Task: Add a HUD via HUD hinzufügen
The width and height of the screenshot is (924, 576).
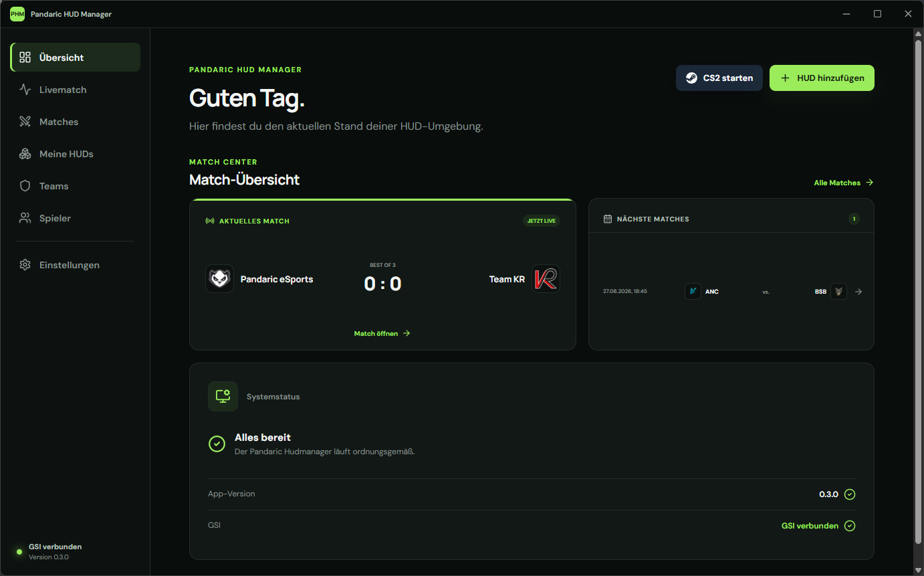Action: click(x=822, y=78)
